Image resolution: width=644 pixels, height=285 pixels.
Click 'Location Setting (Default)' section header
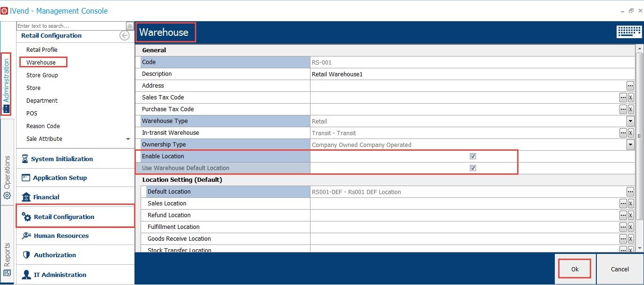182,180
